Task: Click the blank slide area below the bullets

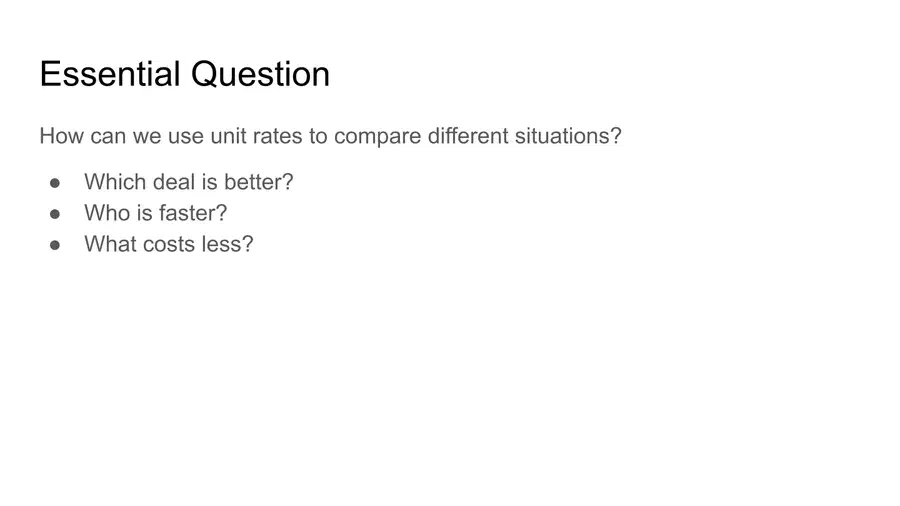Action: [x=450, y=379]
